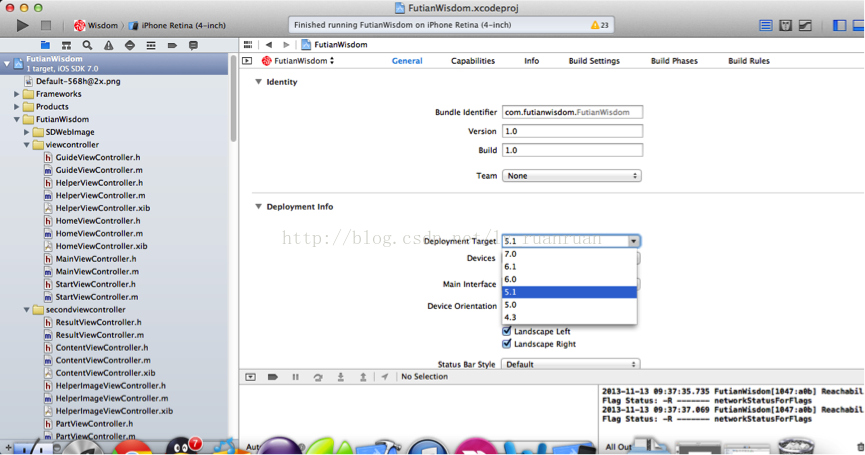Open HelperViewController.xib in the navigator
The height and width of the screenshot is (455, 865).
[103, 208]
